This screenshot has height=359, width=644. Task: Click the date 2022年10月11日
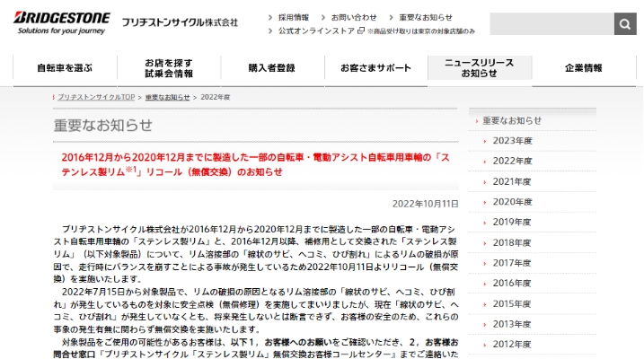pyautogui.click(x=425, y=204)
